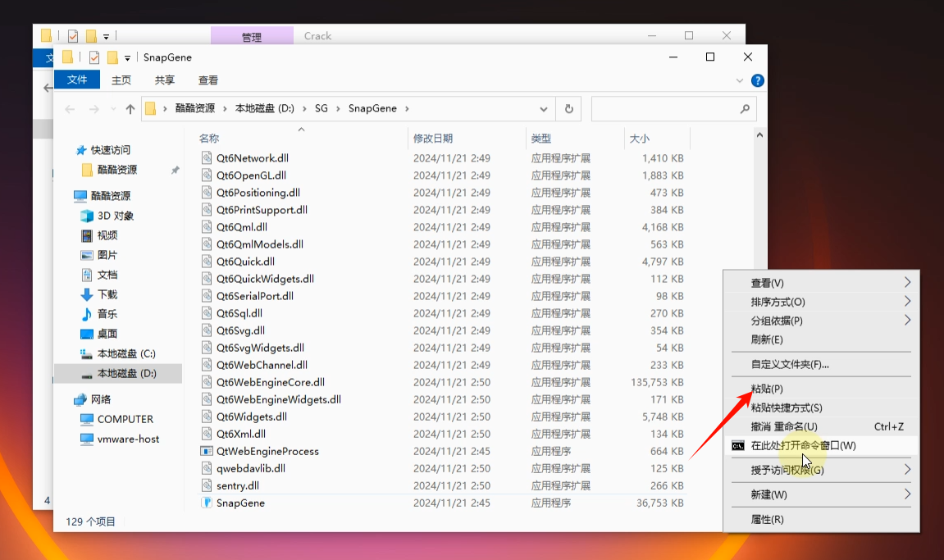The image size is (944, 560).
Task: Select 属性(R) in context menu
Action: click(767, 519)
